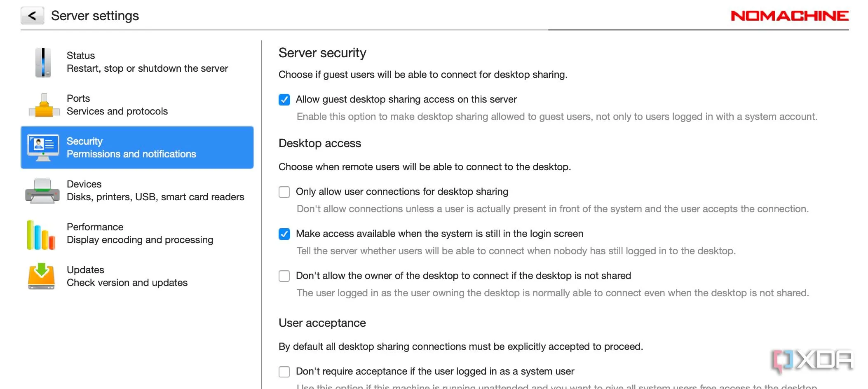Select the Performance colored bars icon

pos(41,235)
